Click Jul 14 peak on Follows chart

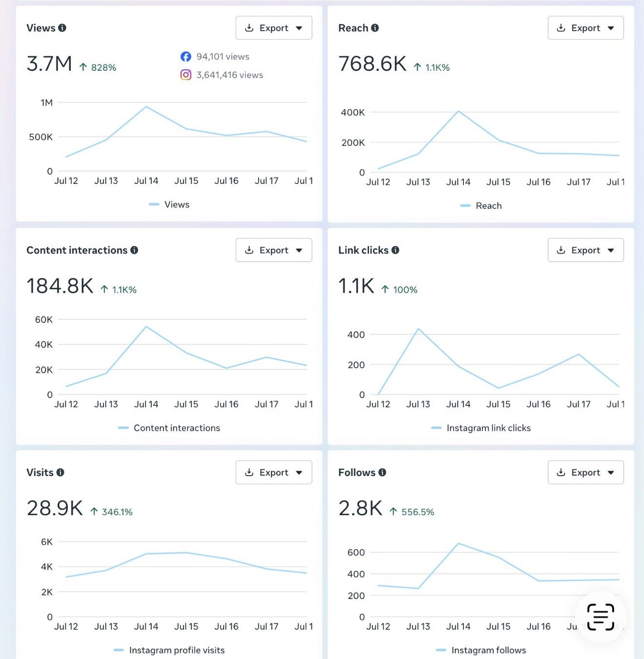459,543
